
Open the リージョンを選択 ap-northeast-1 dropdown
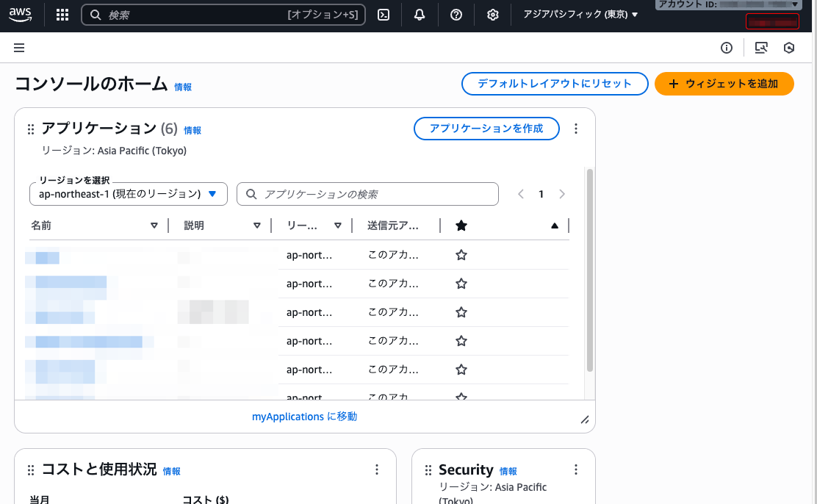129,194
